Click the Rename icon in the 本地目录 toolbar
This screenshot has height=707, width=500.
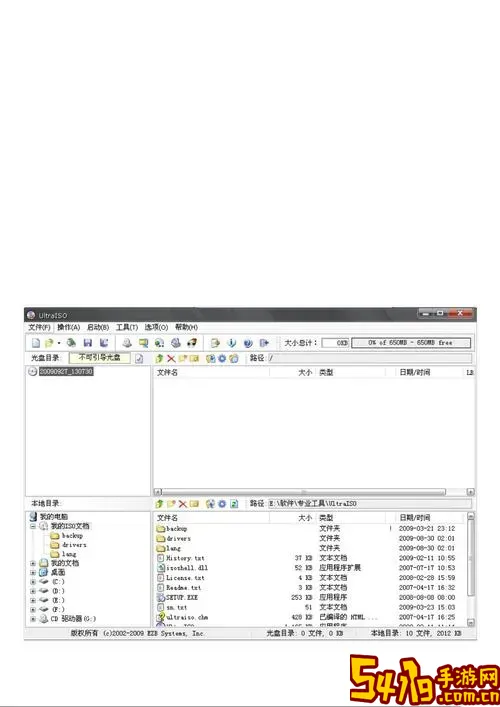pyautogui.click(x=194, y=504)
